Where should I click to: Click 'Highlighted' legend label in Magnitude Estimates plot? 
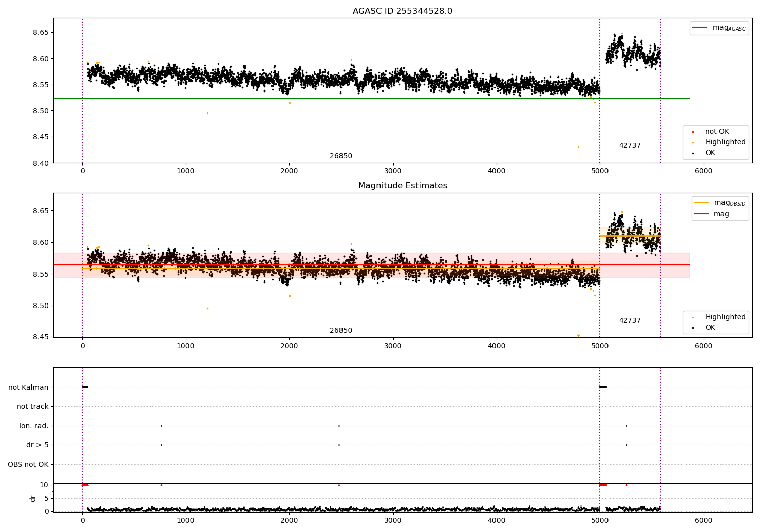click(x=726, y=317)
